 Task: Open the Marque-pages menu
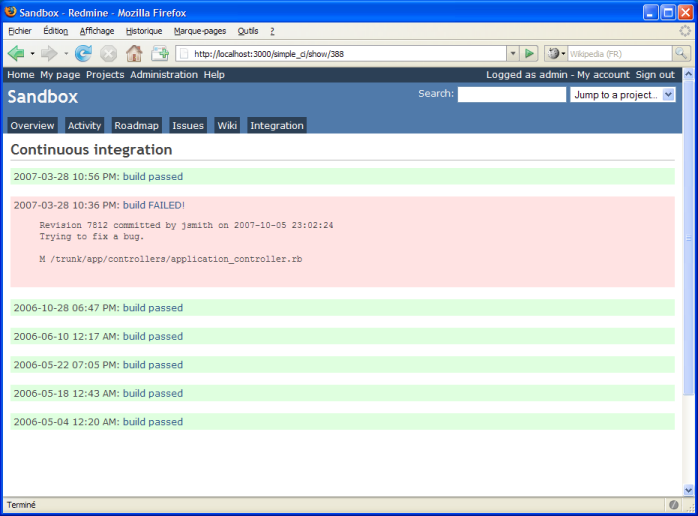pos(200,31)
